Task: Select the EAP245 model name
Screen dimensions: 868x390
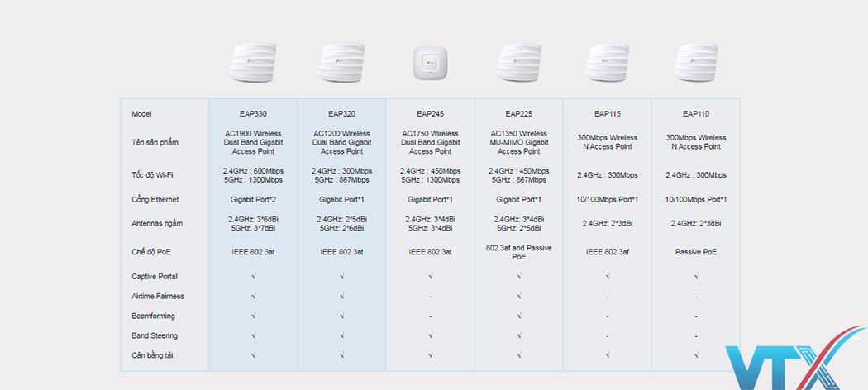Action: tap(430, 114)
